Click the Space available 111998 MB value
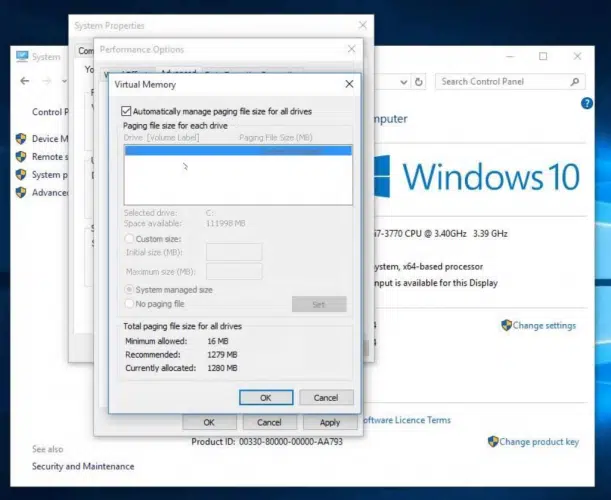The height and width of the screenshot is (500, 611). tap(226, 223)
